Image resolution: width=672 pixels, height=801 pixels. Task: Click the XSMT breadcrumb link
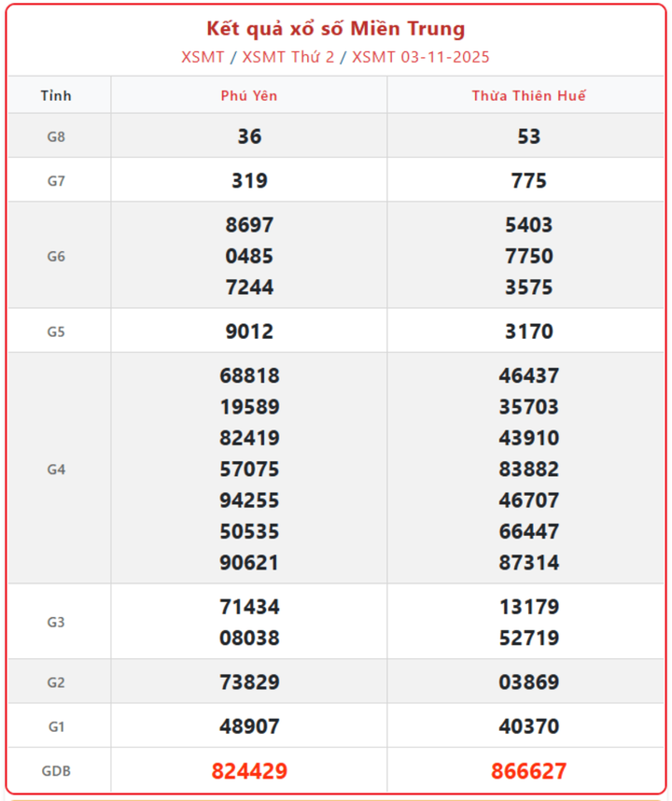(x=203, y=57)
